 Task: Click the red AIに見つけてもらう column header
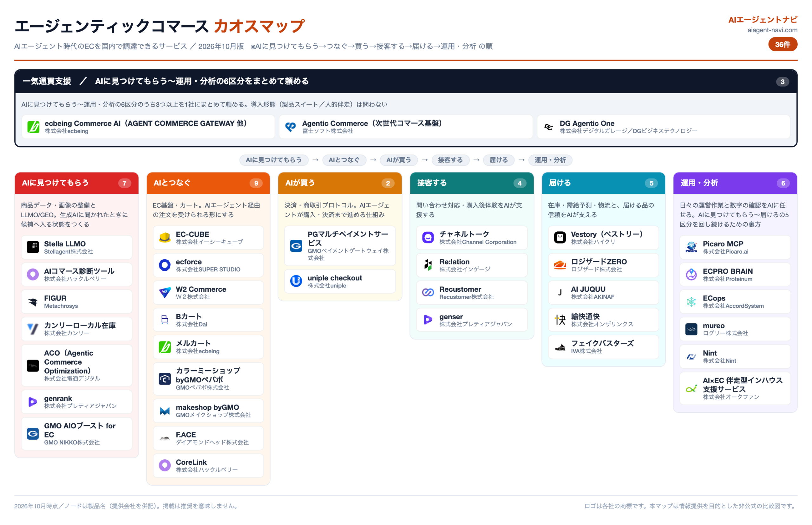coord(77,183)
